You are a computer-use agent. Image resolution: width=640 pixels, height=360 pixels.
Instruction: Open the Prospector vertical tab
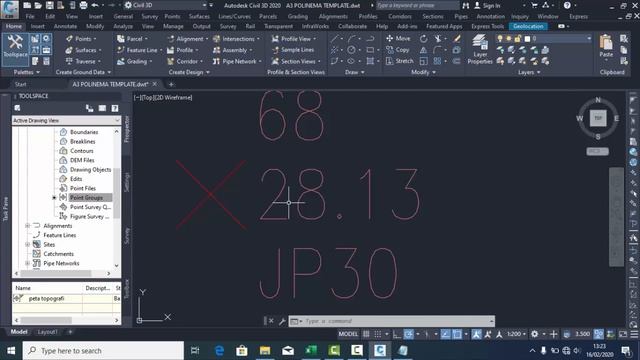coord(127,129)
